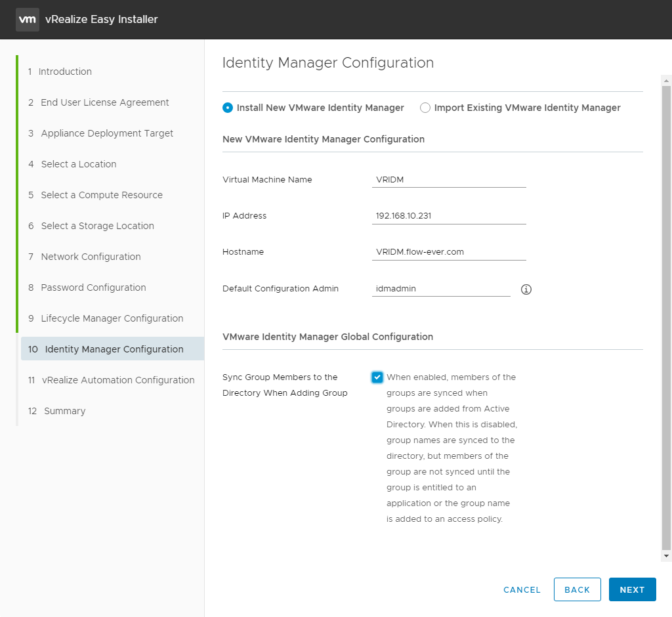The image size is (672, 617).
Task: Go to step 12 Summary
Action: click(57, 411)
